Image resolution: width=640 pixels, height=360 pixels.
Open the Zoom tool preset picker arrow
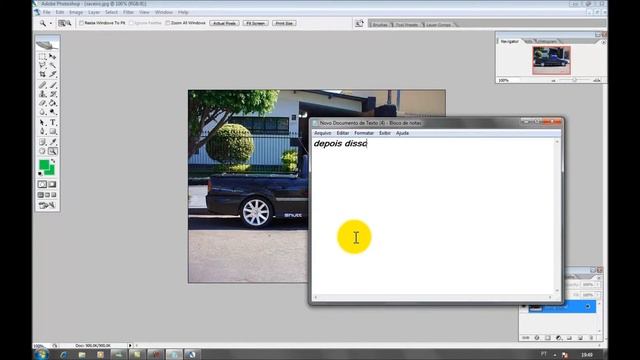[x=51, y=24]
